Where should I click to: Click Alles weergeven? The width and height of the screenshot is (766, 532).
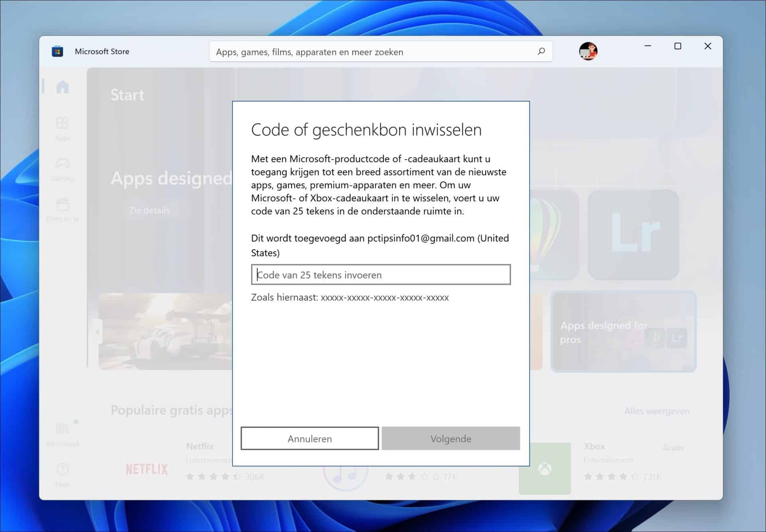point(657,411)
